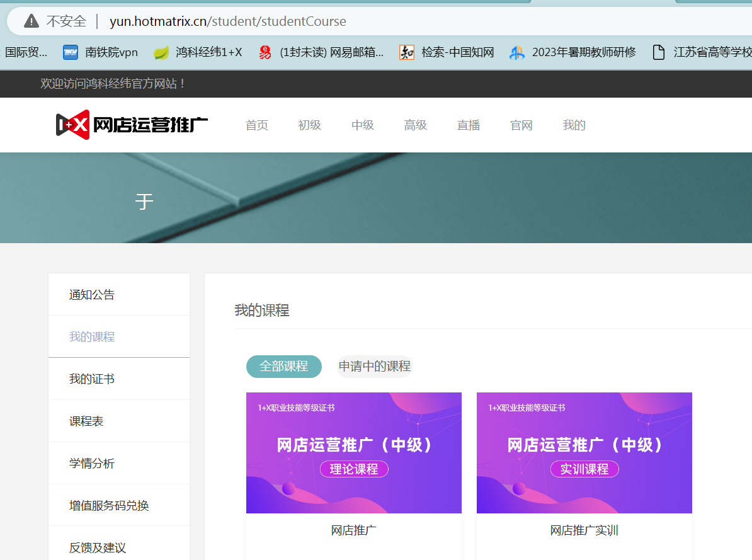Click the 欢迎访问鸿科经纬官方网站 banner text
Image resolution: width=752 pixels, height=560 pixels.
point(113,84)
